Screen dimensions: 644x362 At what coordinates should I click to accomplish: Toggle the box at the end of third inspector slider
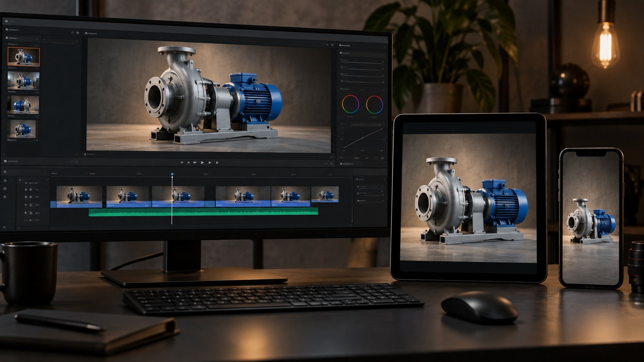click(x=383, y=75)
